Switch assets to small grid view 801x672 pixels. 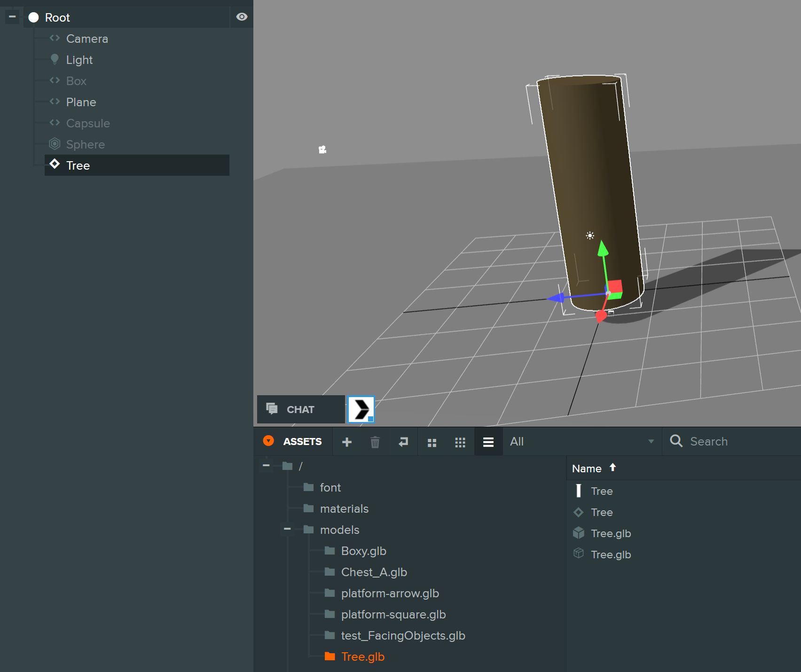(x=460, y=442)
